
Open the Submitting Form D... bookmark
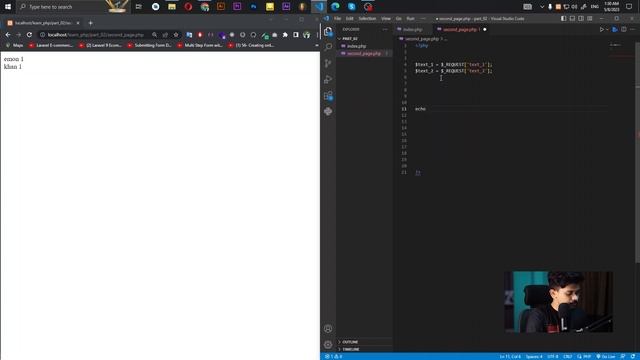tap(149, 45)
